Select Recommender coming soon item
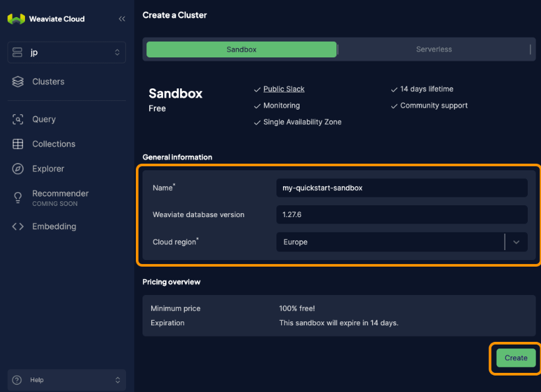 coord(61,198)
